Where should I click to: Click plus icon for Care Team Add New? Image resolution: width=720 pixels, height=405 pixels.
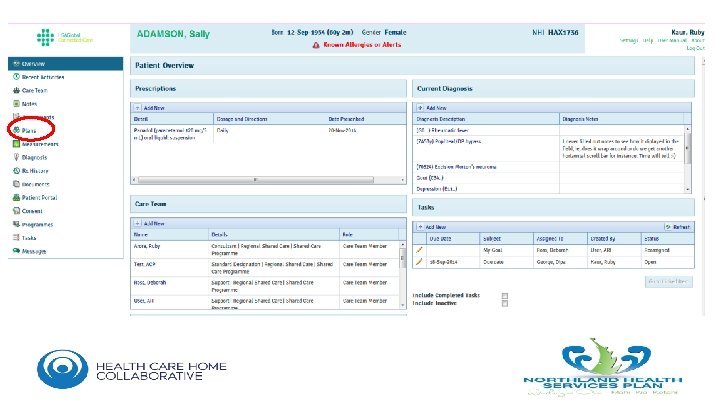click(137, 224)
